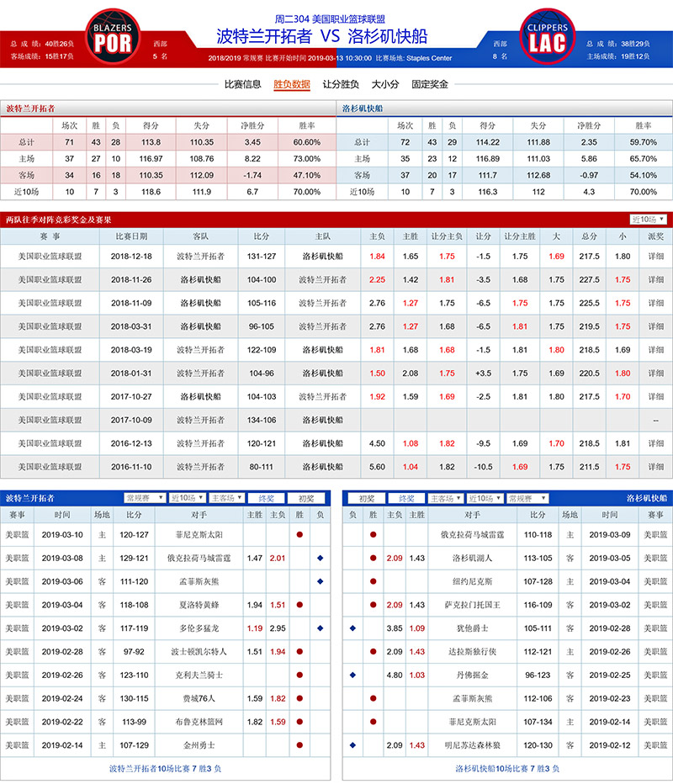Viewport: 673px width, 784px height.
Task: Click the red dot in the 金州勇士 row
Action: pos(299,745)
